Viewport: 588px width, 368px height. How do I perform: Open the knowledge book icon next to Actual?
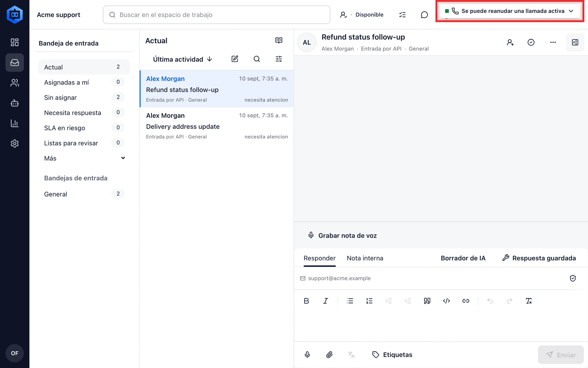tap(279, 41)
